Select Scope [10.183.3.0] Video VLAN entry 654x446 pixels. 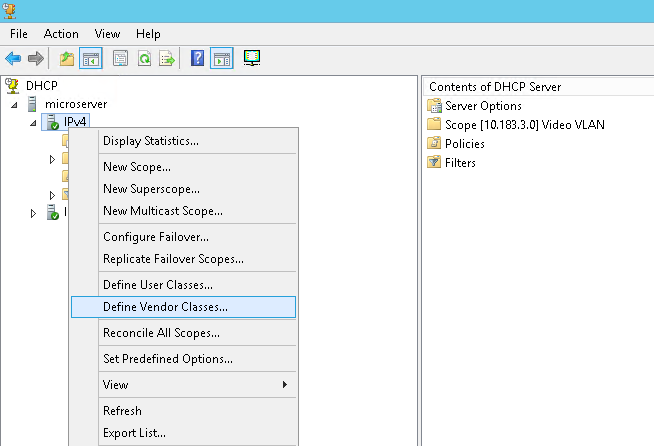tap(525, 125)
